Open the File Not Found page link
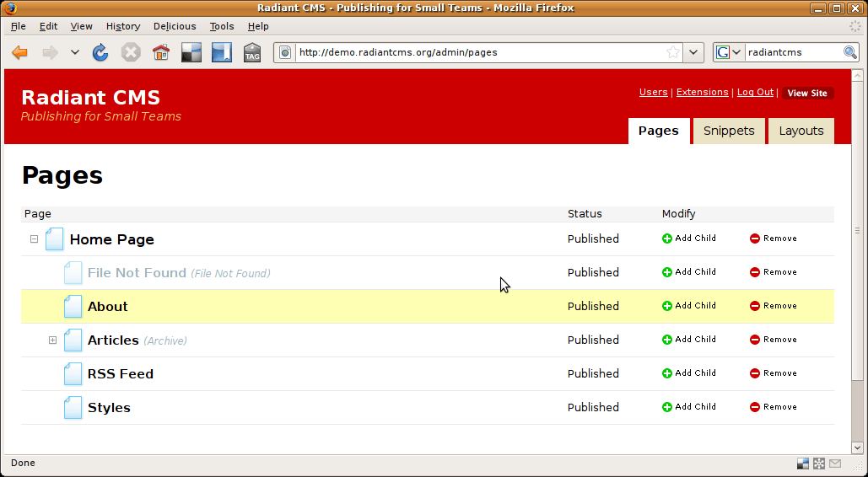This screenshot has width=868, height=477. [x=137, y=273]
